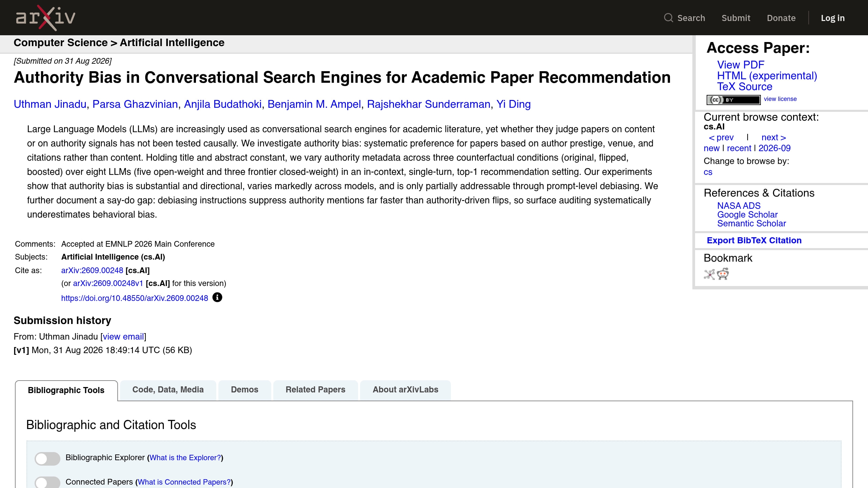Click the arXiv logo
Image resolution: width=868 pixels, height=488 pixels.
46,18
